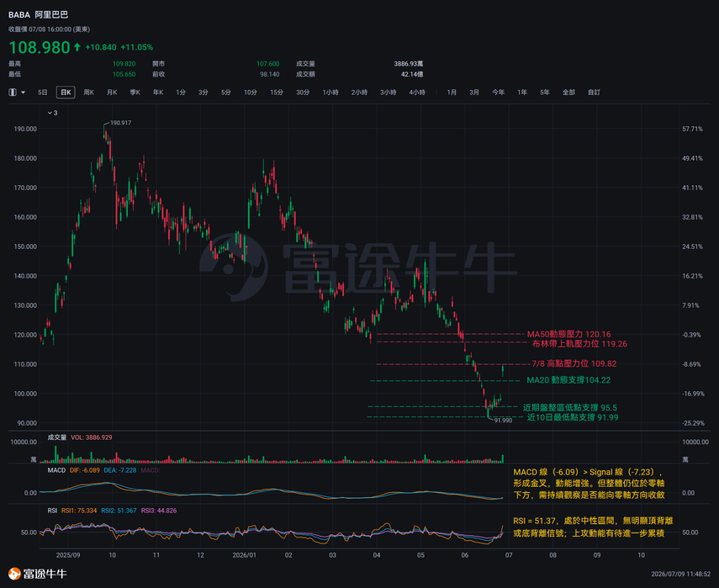Choose the 2小時 interval
This screenshot has height=588, width=719.
click(359, 93)
